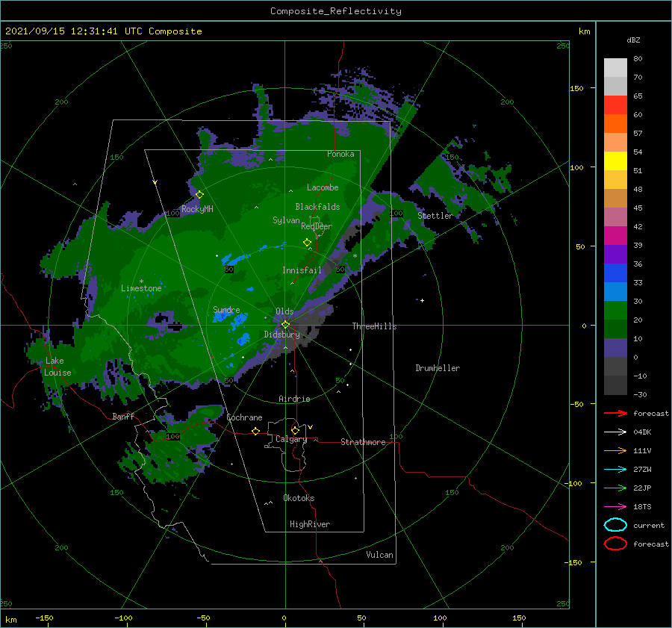Click the yellow V marker east of Calgary
The image size is (672, 628).
tap(311, 427)
